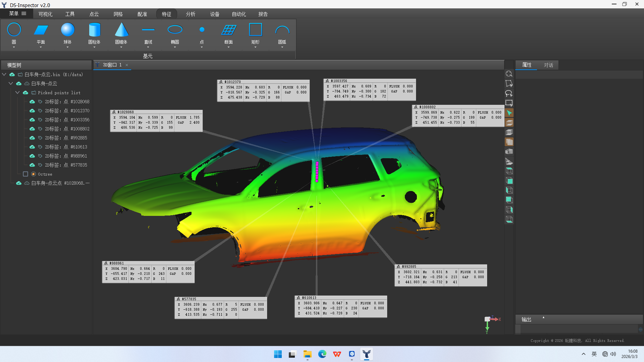Enable the Octree checkbox in model tree
The image size is (644, 362).
click(x=25, y=174)
